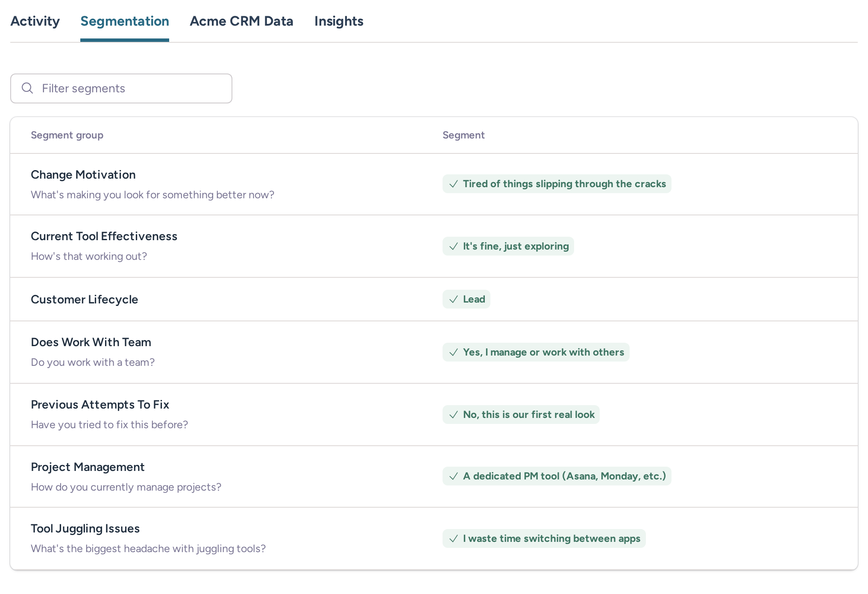Viewport: 868px width, 594px height.
Task: Select the Segmentation tab
Action: [125, 21]
